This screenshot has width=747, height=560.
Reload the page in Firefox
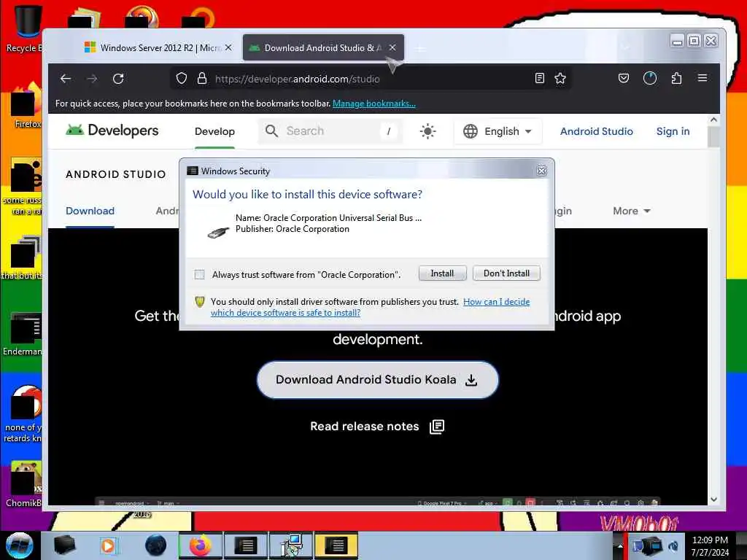(x=118, y=79)
